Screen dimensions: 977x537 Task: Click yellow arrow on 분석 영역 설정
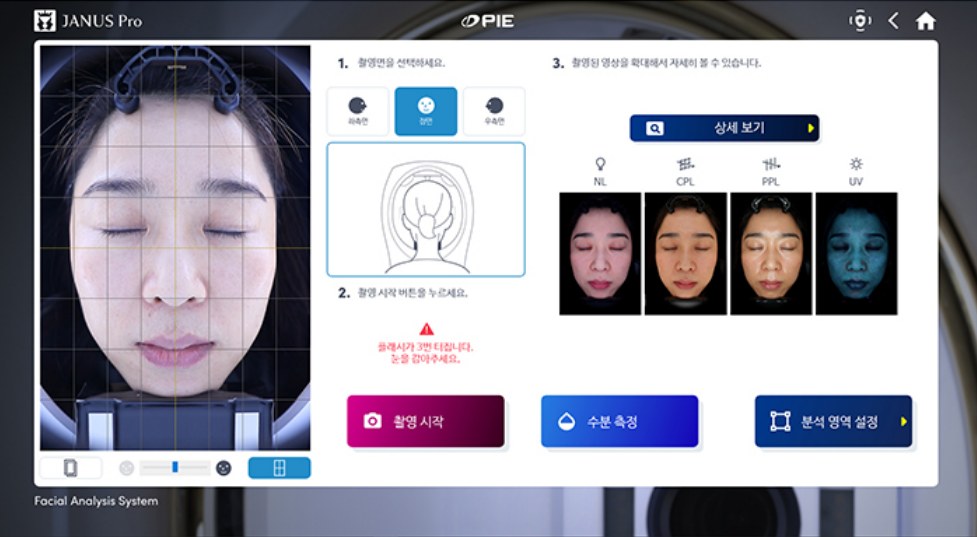pos(903,422)
